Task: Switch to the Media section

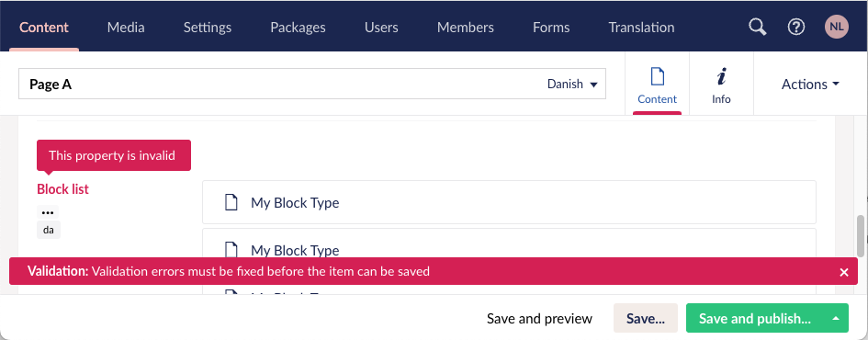Action: click(x=126, y=28)
